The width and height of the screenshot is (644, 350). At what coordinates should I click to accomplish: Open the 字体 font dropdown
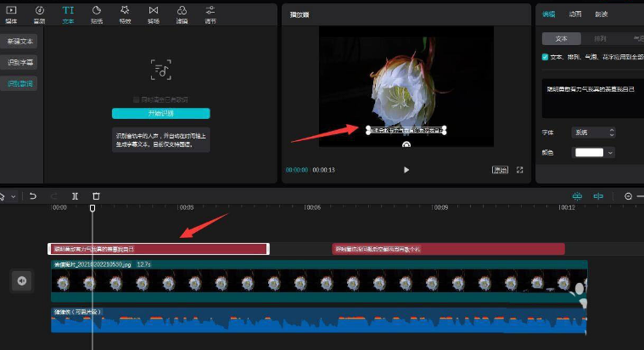(594, 133)
